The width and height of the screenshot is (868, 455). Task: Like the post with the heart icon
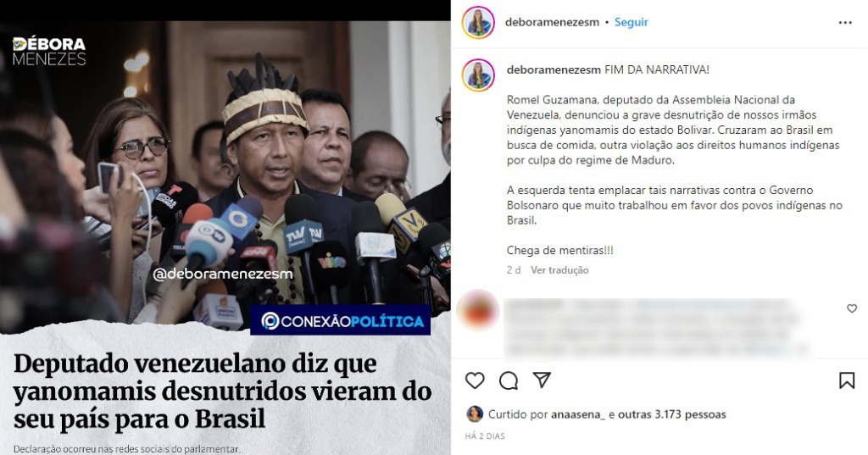pyautogui.click(x=475, y=380)
